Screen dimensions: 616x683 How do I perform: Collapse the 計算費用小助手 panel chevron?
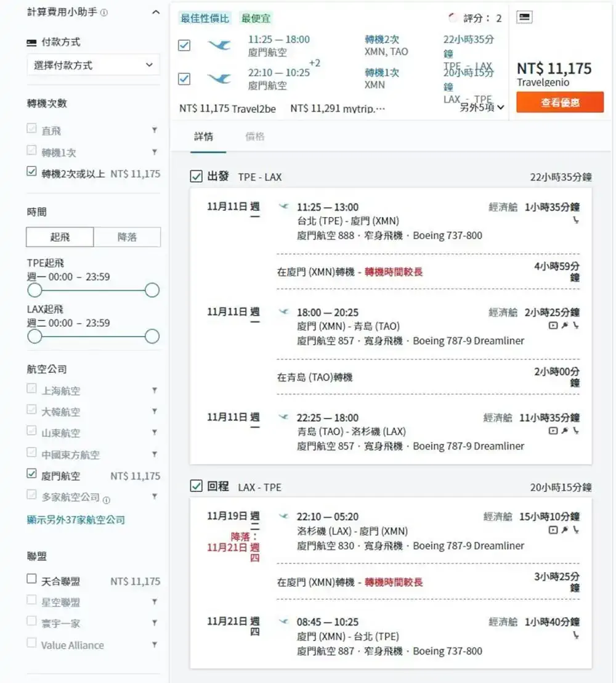click(x=155, y=12)
